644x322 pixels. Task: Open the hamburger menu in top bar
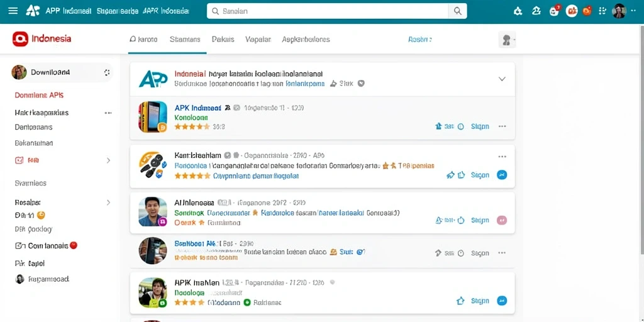click(13, 11)
